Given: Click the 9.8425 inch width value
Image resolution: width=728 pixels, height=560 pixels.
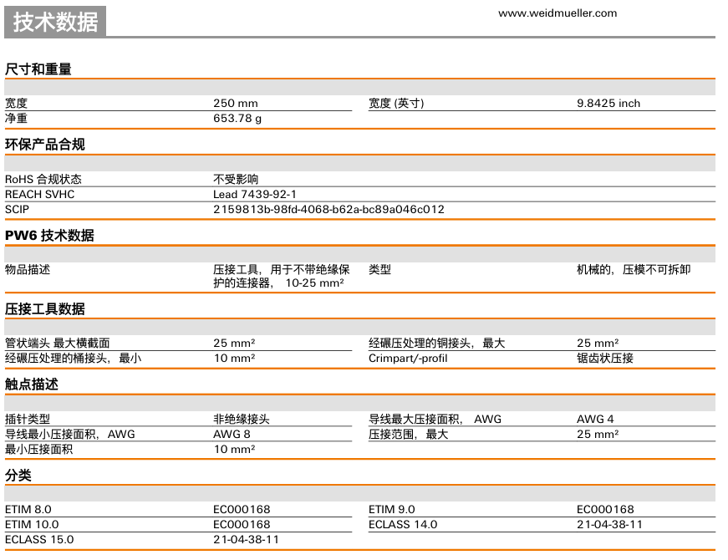Looking at the screenshot, I should click(x=608, y=104).
